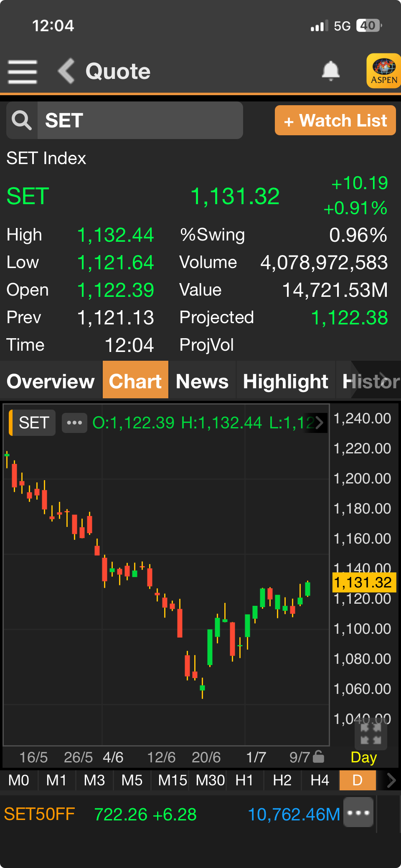Select the M1 timeframe
The image size is (401, 868).
pyautogui.click(x=56, y=780)
